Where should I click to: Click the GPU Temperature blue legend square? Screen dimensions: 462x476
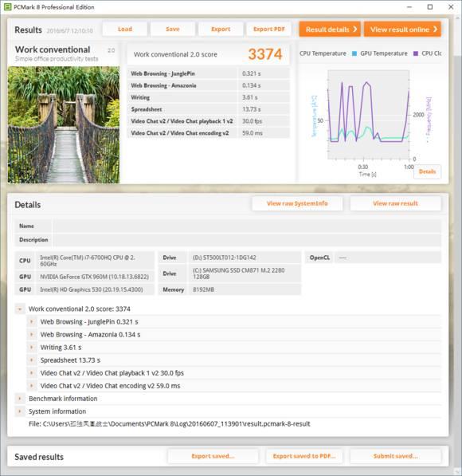tap(354, 53)
